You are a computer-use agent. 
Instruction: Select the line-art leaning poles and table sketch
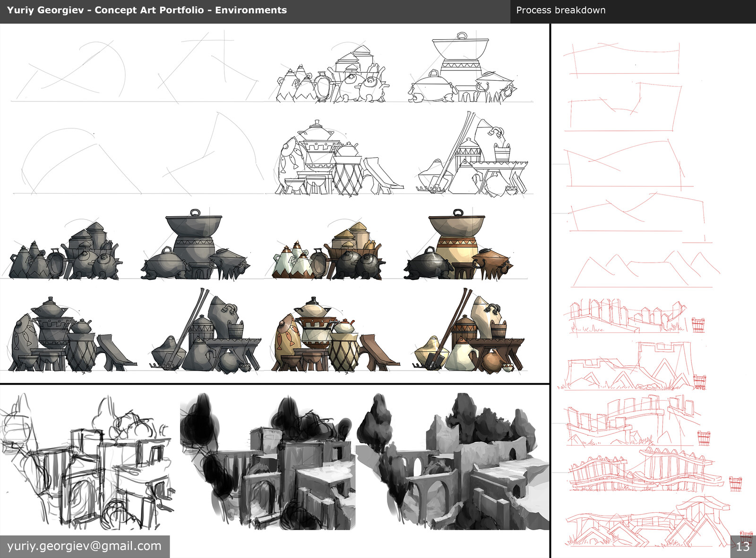(472, 154)
